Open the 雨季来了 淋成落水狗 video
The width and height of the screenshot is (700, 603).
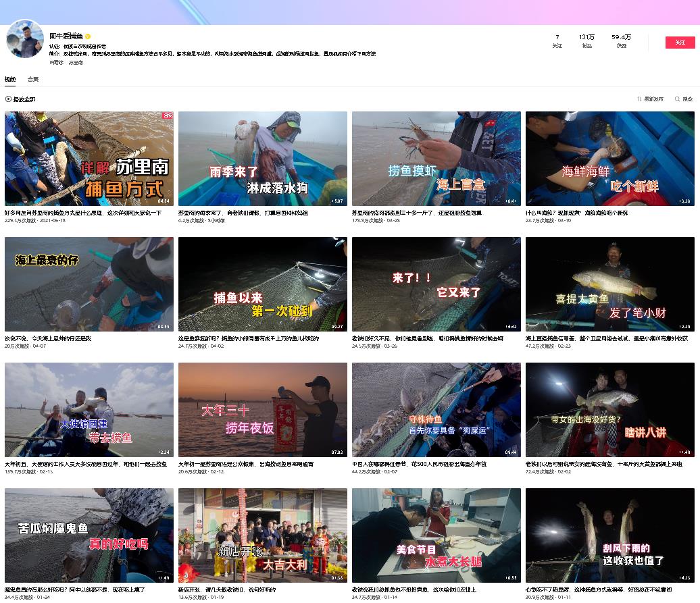(262, 159)
